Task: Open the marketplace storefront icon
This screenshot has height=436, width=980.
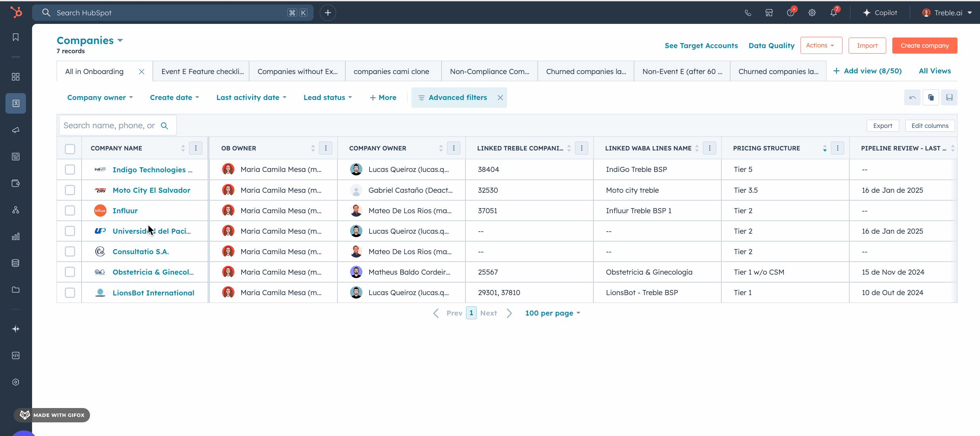Action: [x=769, y=13]
